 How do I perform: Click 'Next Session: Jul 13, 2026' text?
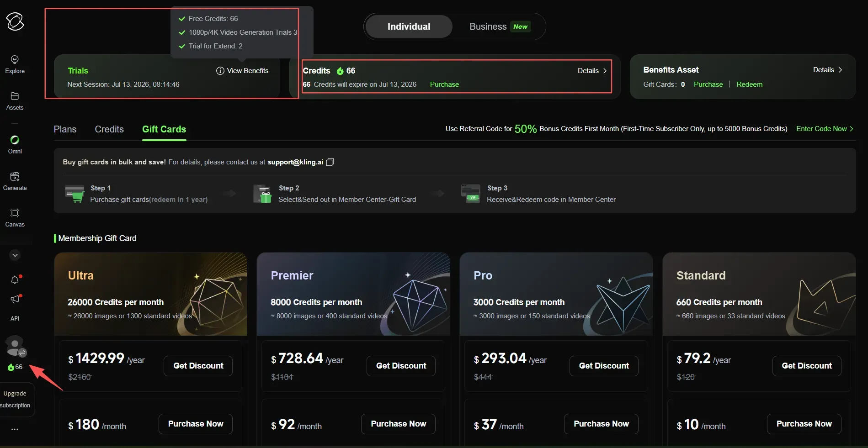click(123, 84)
